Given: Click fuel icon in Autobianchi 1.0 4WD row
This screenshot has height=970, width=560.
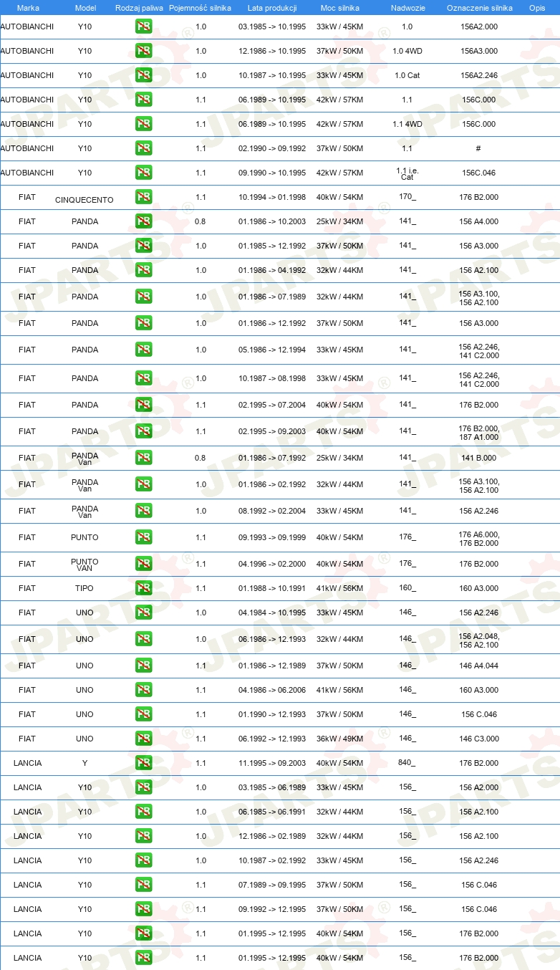Looking at the screenshot, I should point(143,52).
